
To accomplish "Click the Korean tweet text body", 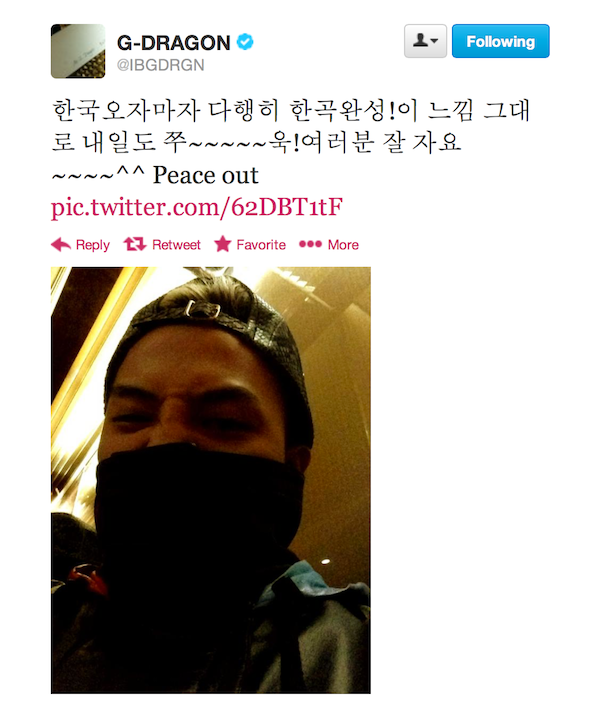I will click(x=290, y=127).
